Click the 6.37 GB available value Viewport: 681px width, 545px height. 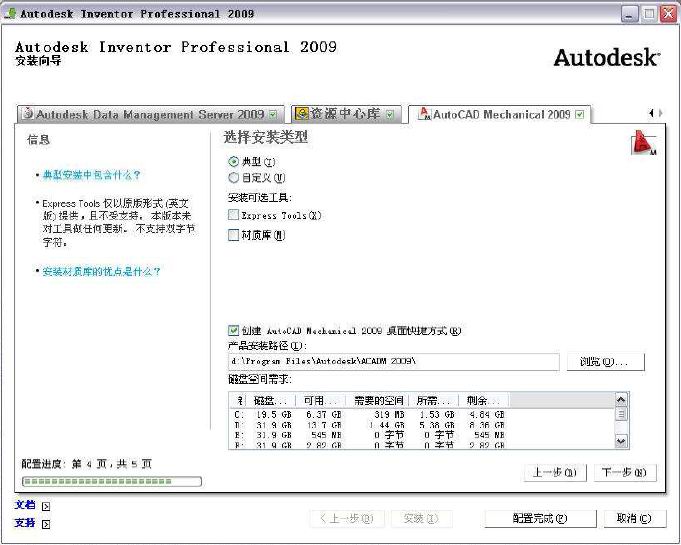[x=324, y=415]
